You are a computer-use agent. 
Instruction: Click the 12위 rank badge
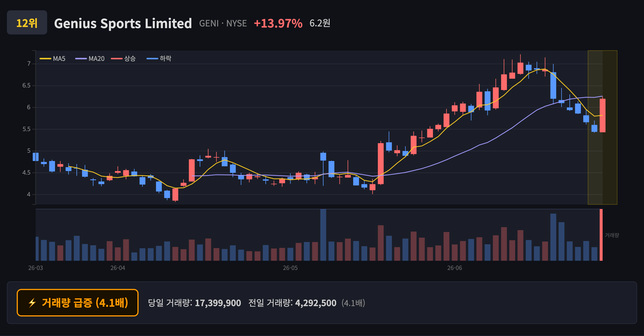(27, 22)
